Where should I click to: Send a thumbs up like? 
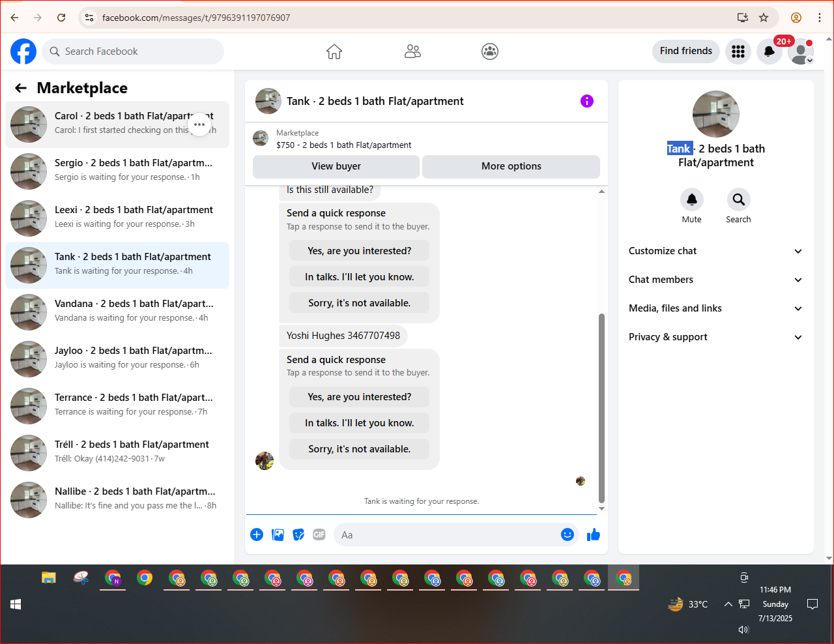594,534
